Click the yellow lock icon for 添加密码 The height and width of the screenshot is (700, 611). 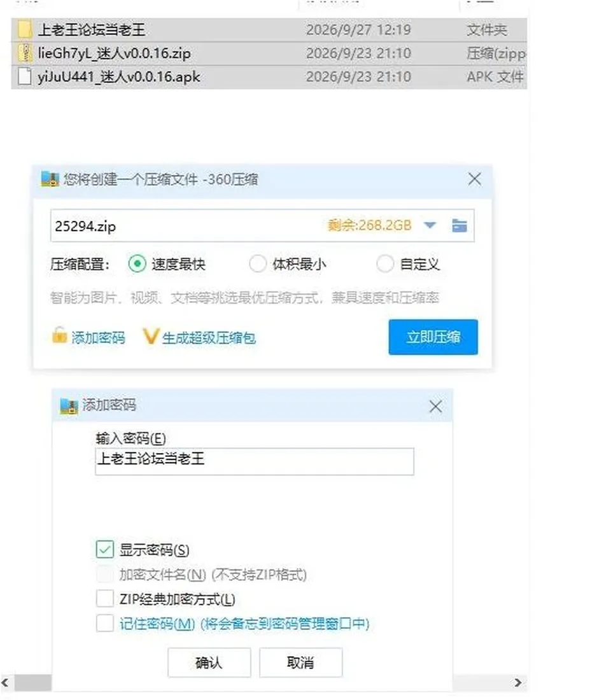coord(59,336)
